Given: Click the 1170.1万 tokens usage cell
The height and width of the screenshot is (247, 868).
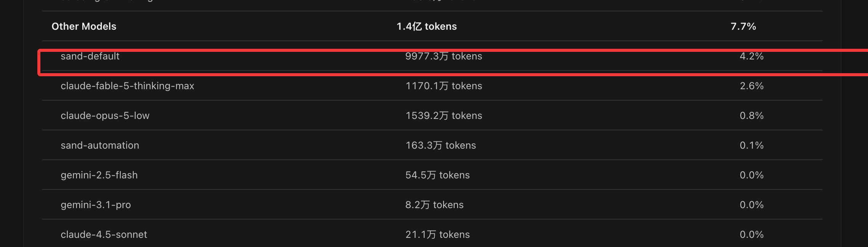Looking at the screenshot, I should pyautogui.click(x=444, y=86).
